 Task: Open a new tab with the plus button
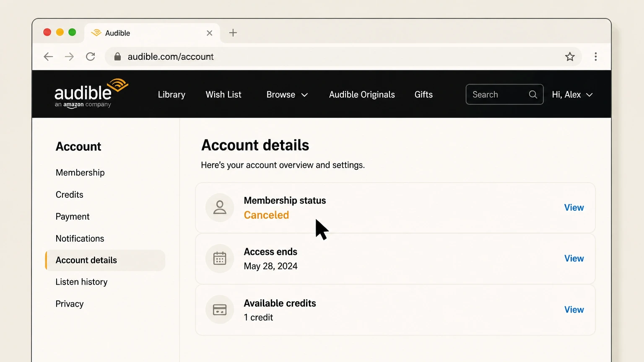[x=233, y=33]
